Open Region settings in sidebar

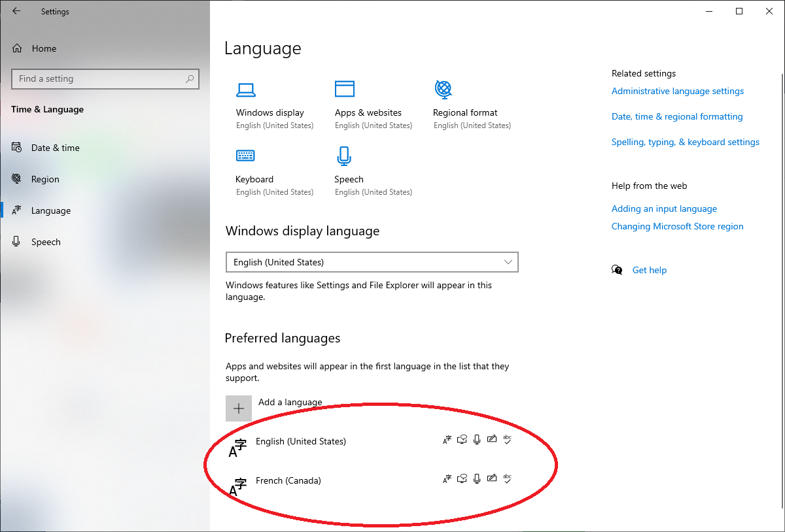(45, 179)
